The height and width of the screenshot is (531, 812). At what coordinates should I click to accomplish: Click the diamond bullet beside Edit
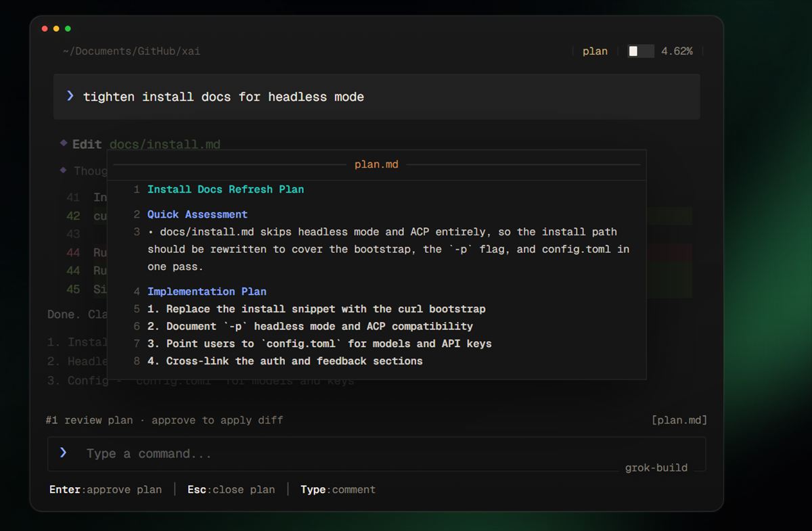point(64,143)
